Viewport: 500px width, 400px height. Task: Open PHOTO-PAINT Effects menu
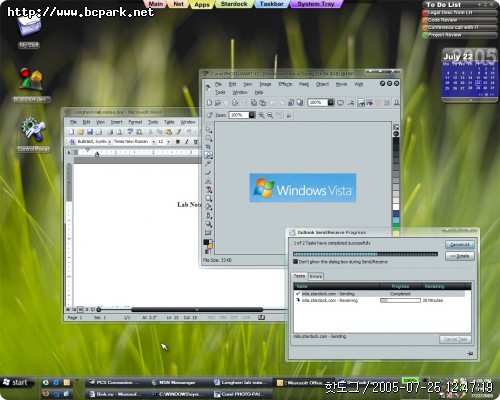click(285, 84)
